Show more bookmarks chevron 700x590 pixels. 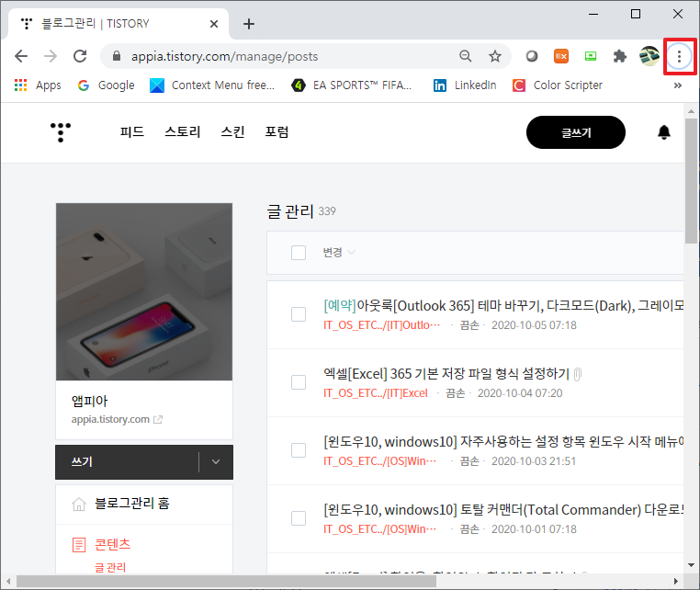pyautogui.click(x=678, y=85)
